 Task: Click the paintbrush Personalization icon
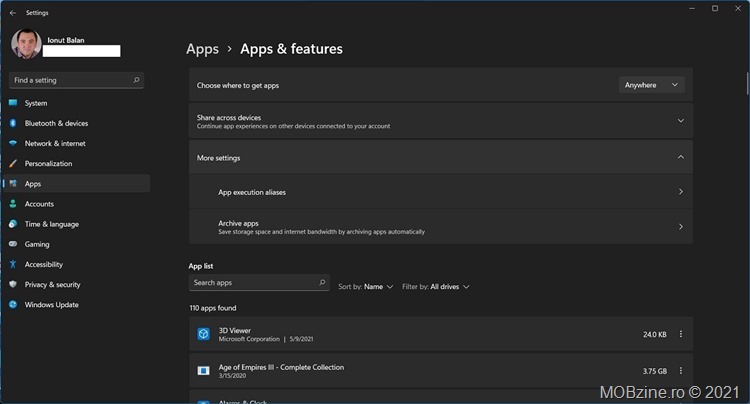click(x=13, y=164)
